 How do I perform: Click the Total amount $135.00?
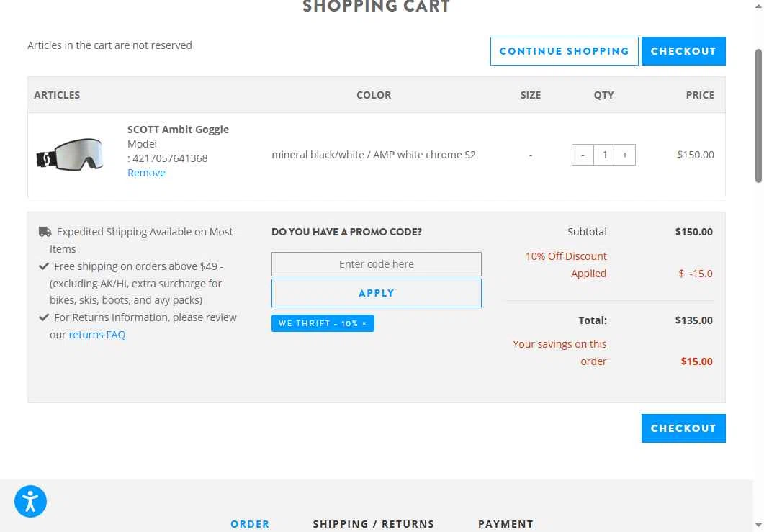click(694, 320)
